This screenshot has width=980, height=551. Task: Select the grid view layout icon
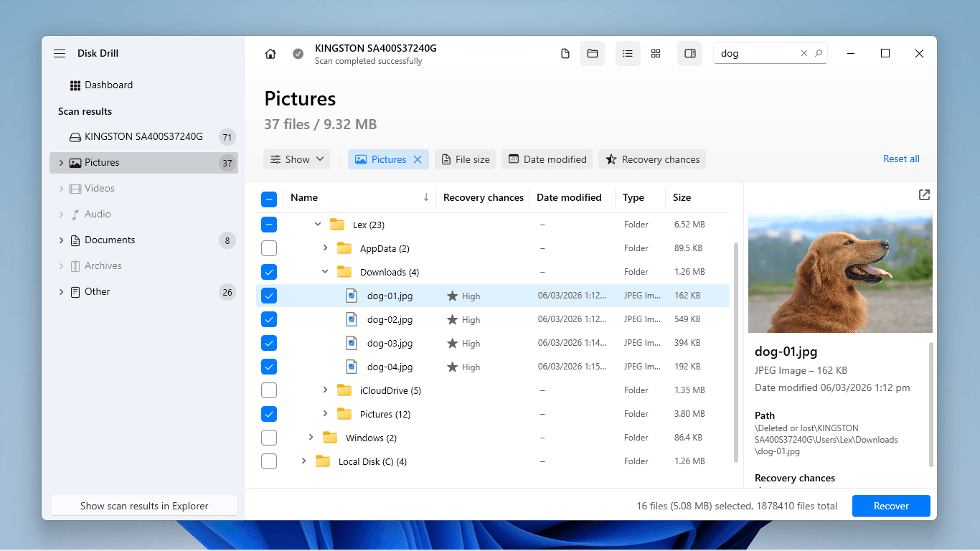[656, 54]
